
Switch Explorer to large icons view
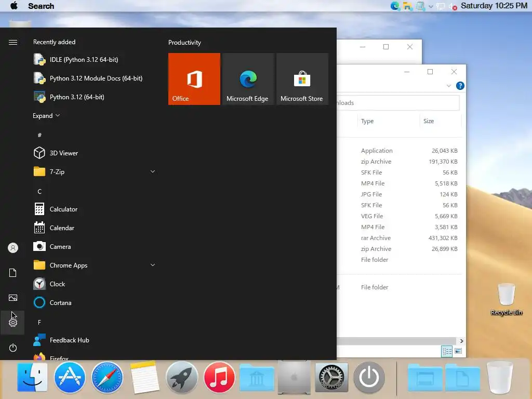tap(458, 351)
